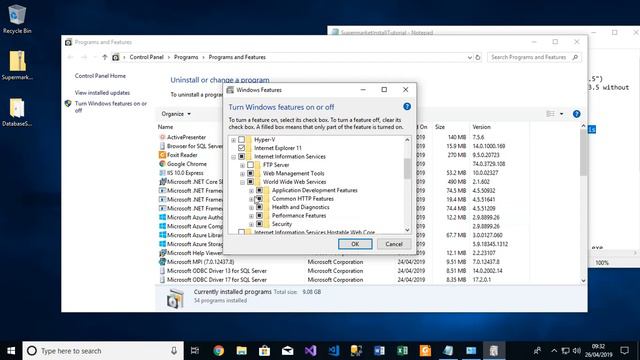Open Visual Studio from the taskbar
This screenshot has height=360, width=640.
(310, 351)
